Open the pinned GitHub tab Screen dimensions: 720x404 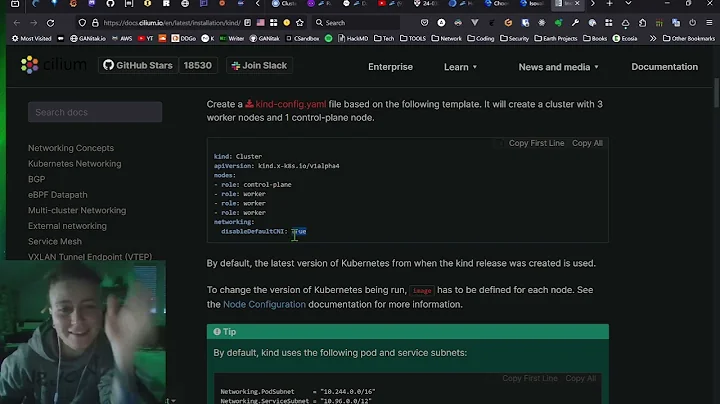pos(110,4)
